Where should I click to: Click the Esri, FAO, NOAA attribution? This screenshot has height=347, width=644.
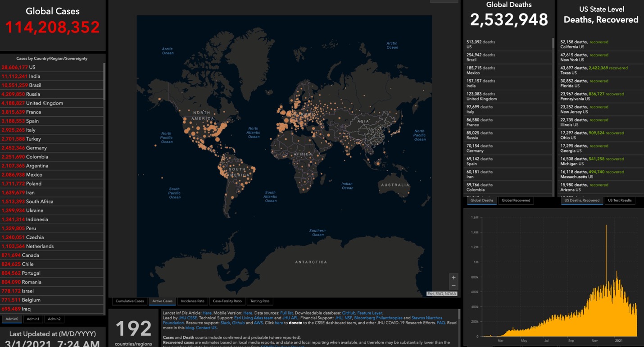pos(442,293)
